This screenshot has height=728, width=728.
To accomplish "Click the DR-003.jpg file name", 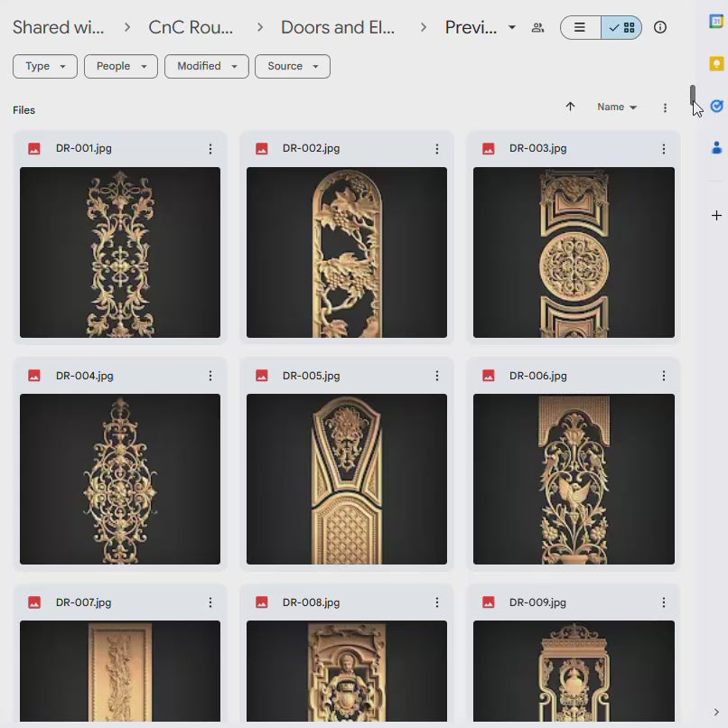I will (537, 148).
